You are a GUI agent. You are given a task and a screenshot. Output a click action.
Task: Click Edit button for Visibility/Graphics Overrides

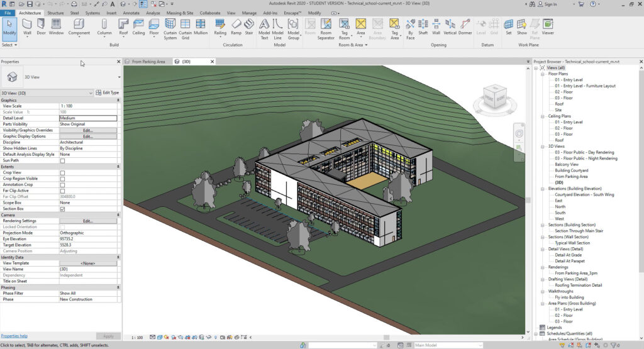point(88,130)
